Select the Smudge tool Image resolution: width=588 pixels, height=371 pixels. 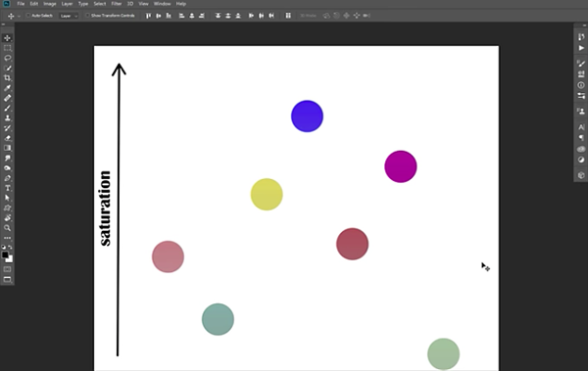tap(7, 158)
